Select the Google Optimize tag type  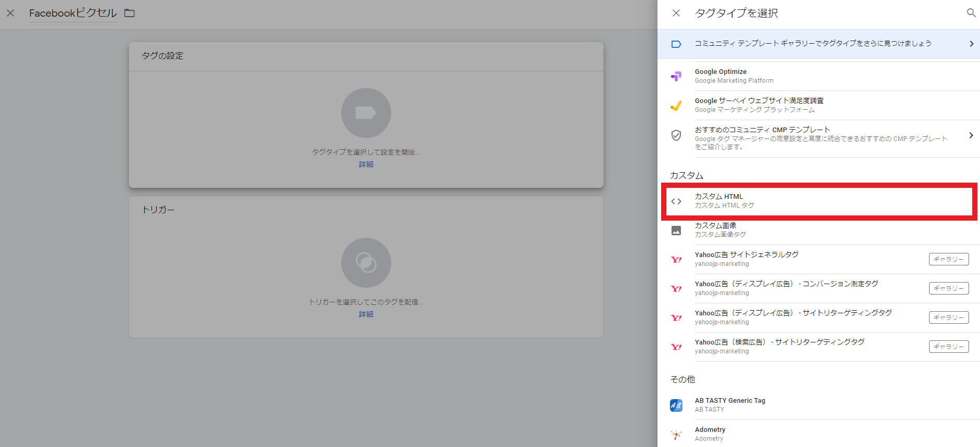coord(819,76)
